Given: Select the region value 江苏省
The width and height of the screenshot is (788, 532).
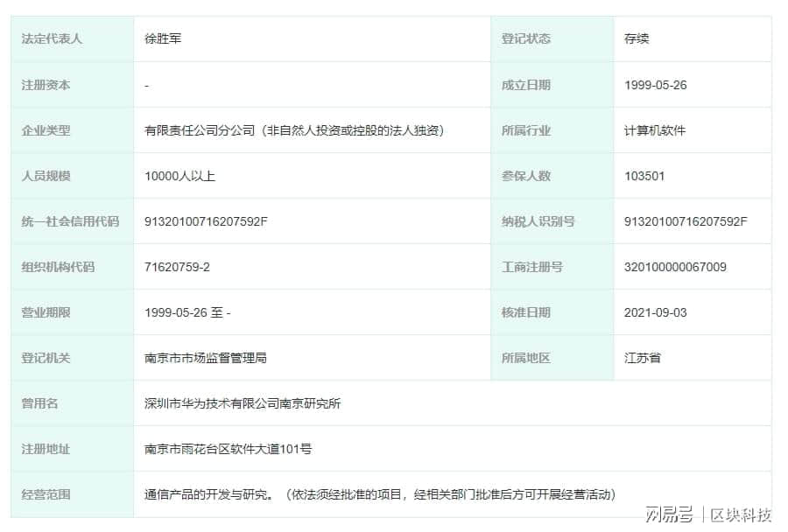Looking at the screenshot, I should (643, 358).
